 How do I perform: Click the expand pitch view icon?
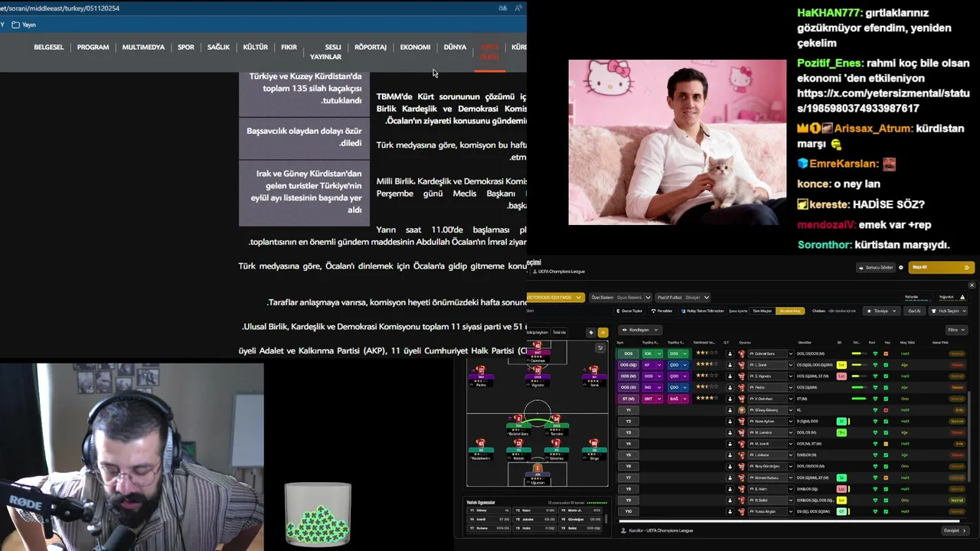[x=600, y=347]
